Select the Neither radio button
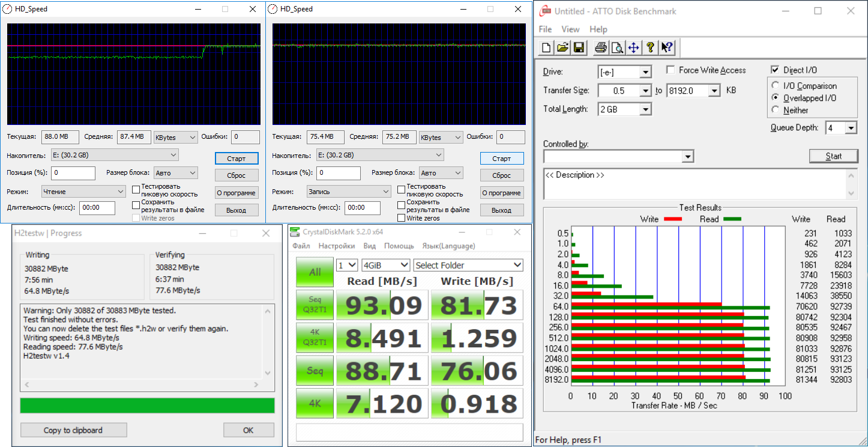The image size is (868, 447). (776, 110)
